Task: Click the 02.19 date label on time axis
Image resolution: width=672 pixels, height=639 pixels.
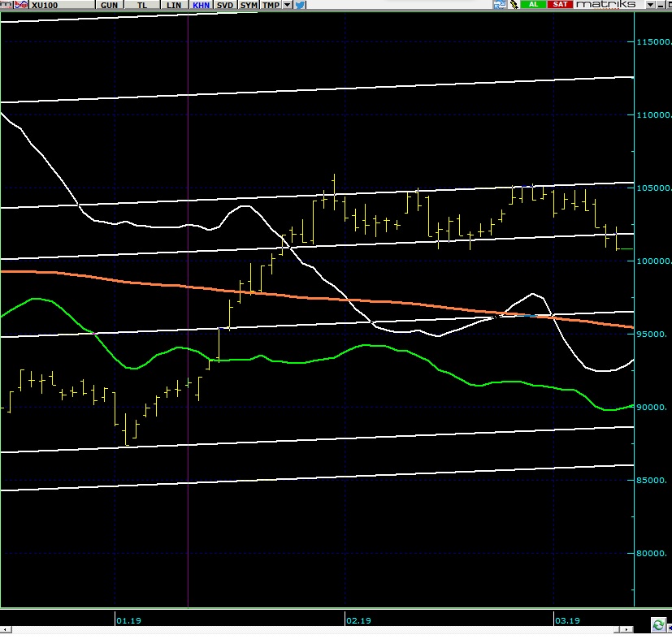Action: point(358,620)
